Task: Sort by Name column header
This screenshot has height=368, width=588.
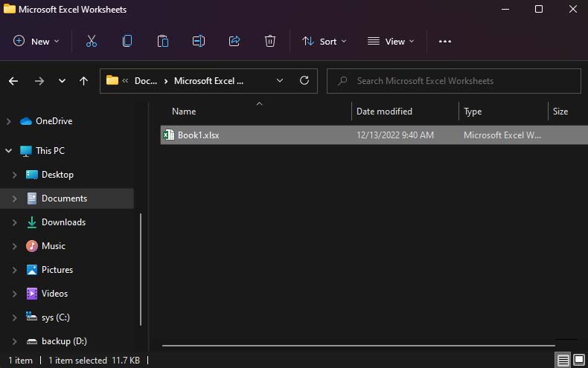Action: [184, 112]
